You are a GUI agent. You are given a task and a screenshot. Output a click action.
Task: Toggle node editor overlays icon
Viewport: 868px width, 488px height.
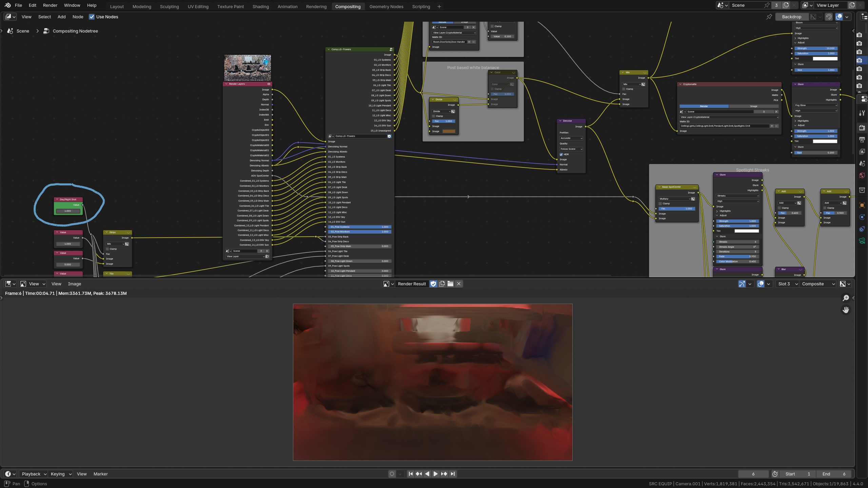[x=839, y=17]
